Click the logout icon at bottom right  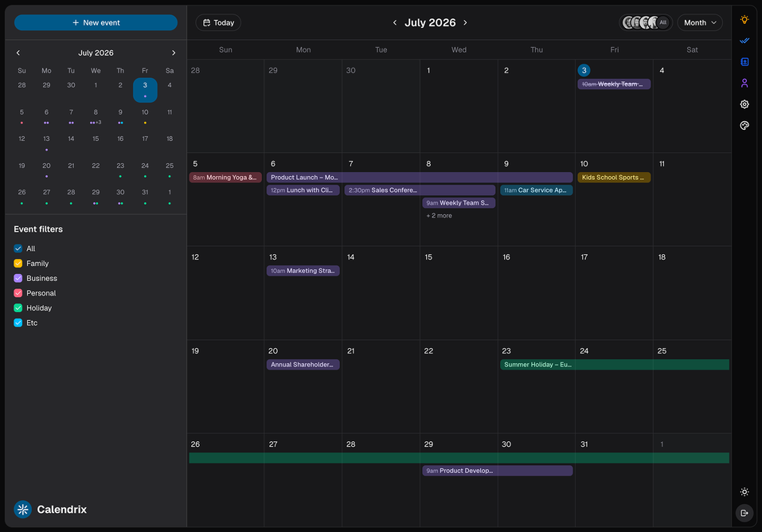coord(744,513)
